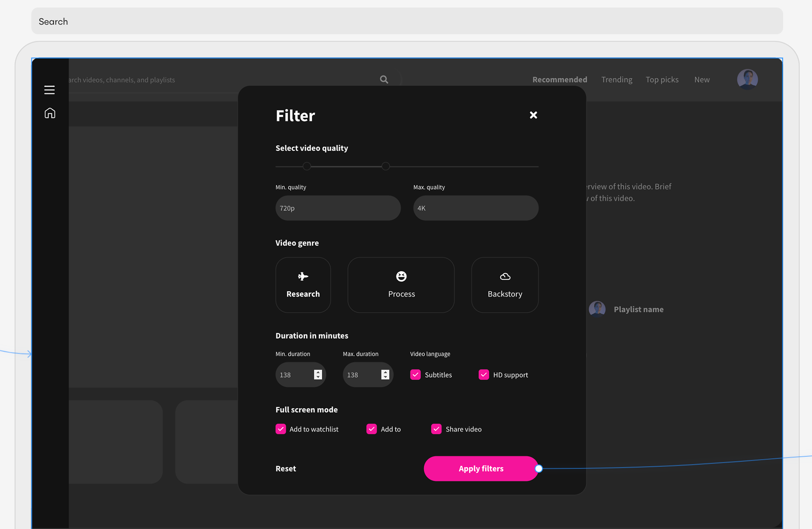Open the hamburger menu in sidebar
Image resolution: width=812 pixels, height=529 pixels.
[x=49, y=90]
